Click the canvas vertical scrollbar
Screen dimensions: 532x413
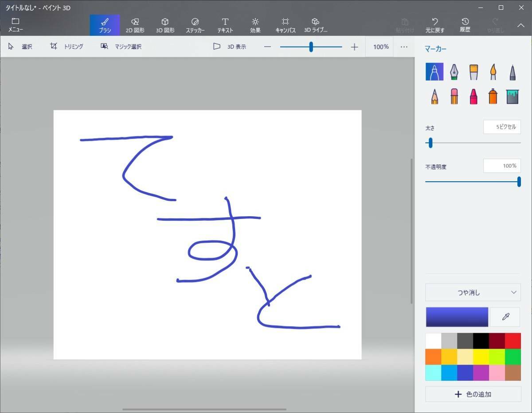412,231
